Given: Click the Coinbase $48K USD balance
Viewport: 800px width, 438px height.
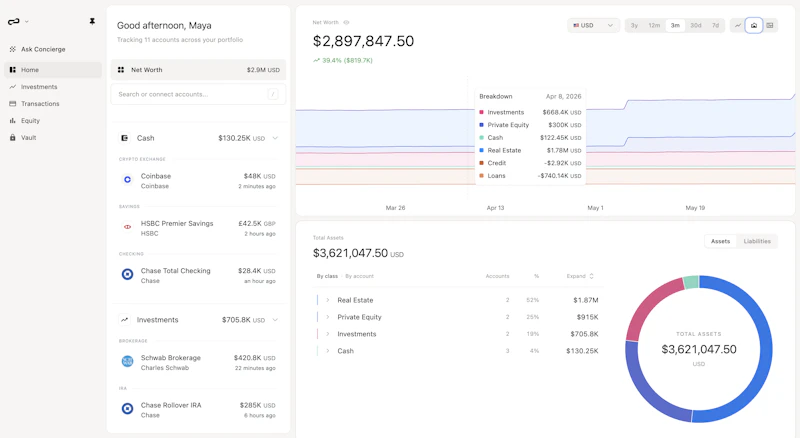Looking at the screenshot, I should 259,176.
